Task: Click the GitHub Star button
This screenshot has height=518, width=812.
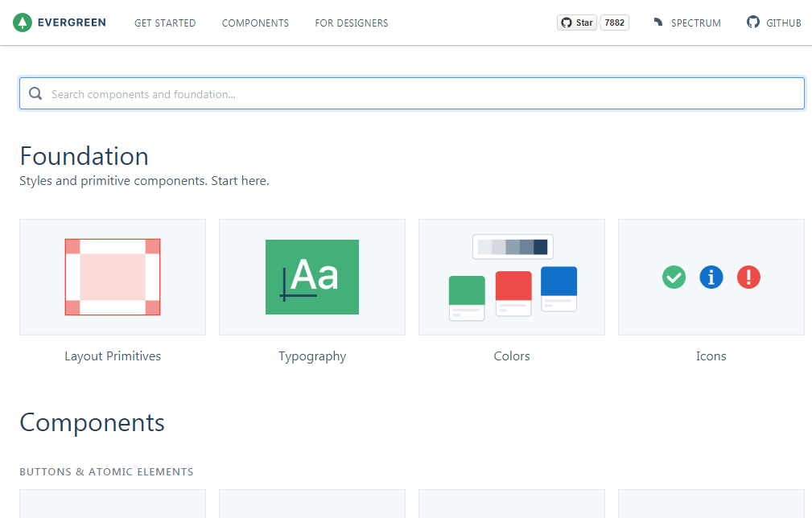Action: point(577,23)
